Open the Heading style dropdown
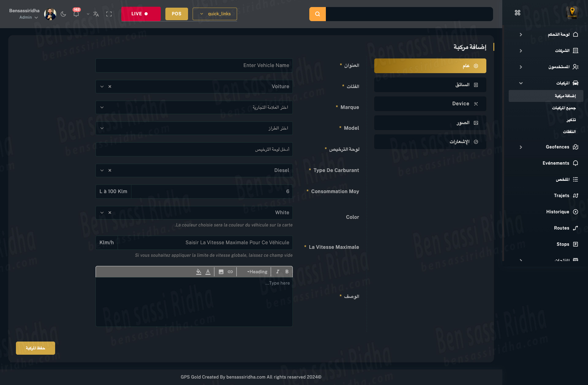This screenshot has width=588, height=385. coord(257,272)
